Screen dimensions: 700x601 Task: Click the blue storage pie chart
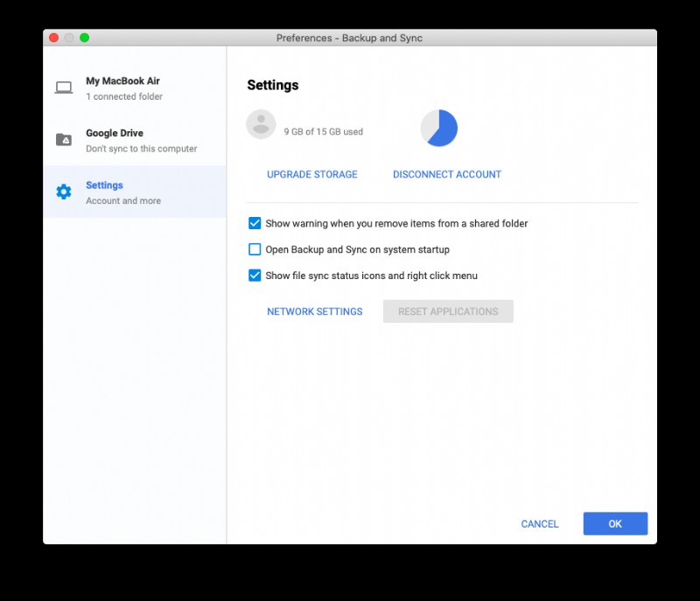click(x=439, y=127)
